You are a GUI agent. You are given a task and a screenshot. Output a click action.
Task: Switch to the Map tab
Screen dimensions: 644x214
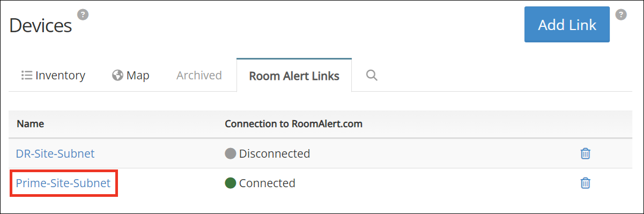[131, 75]
